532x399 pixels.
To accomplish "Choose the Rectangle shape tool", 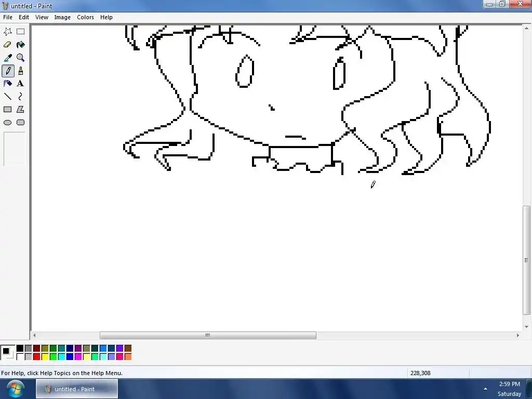I will point(8,110).
